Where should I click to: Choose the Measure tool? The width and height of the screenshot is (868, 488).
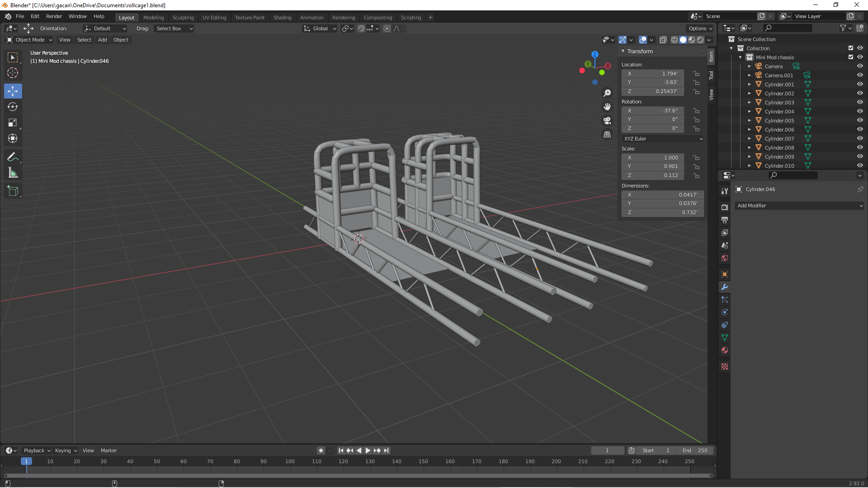coord(13,173)
